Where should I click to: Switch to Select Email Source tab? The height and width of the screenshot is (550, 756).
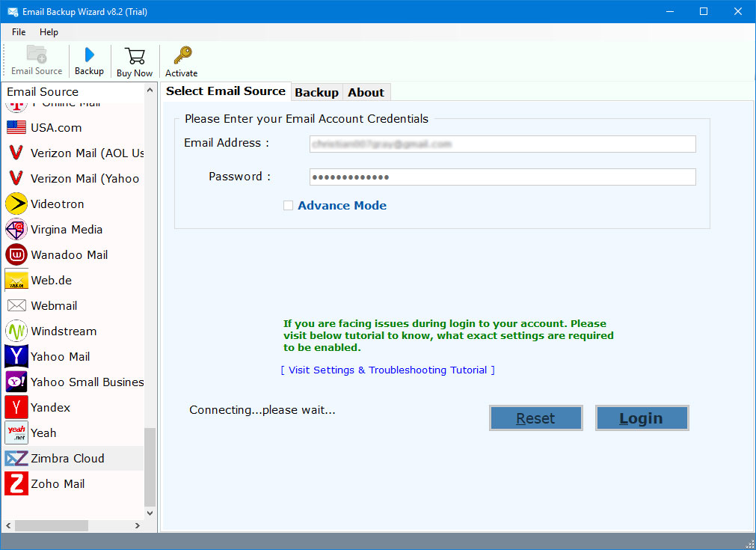[226, 91]
